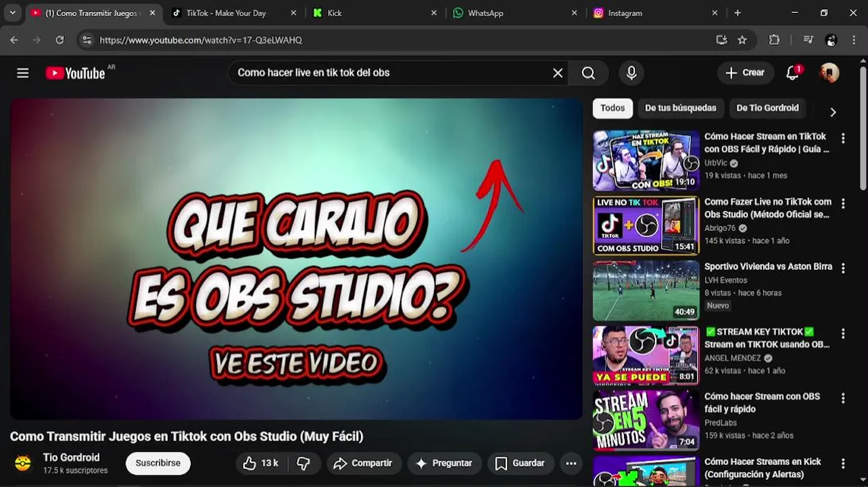Go back with browser back arrow
This screenshot has height=487, width=868.
coord(14,40)
